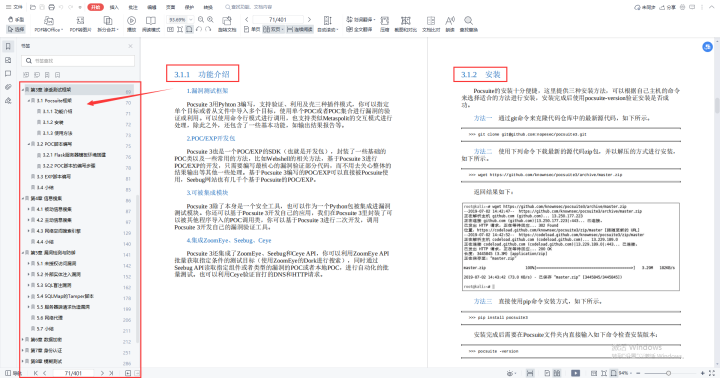Click the 未同步 cloud sync button
Screen dimensions: 720x378
[x=645, y=7]
